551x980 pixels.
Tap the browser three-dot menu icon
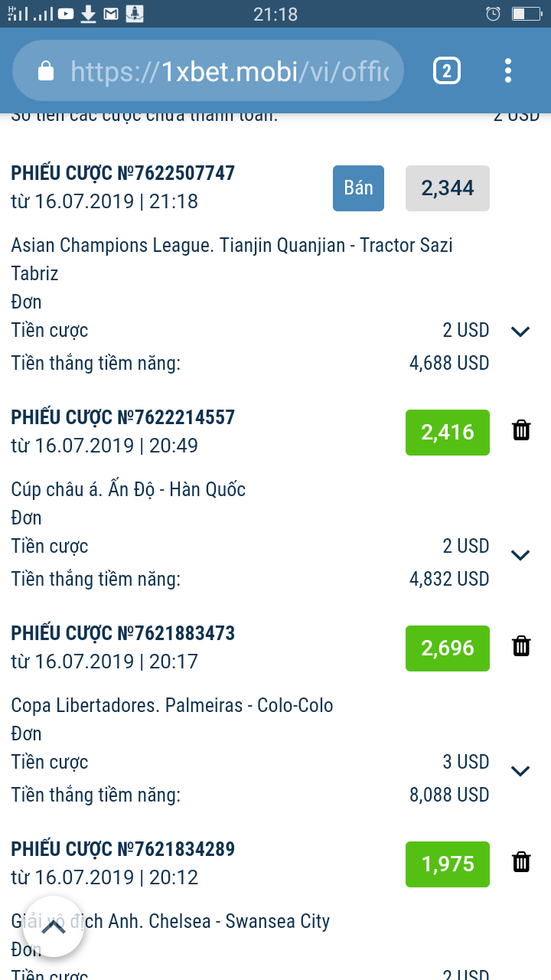508,71
